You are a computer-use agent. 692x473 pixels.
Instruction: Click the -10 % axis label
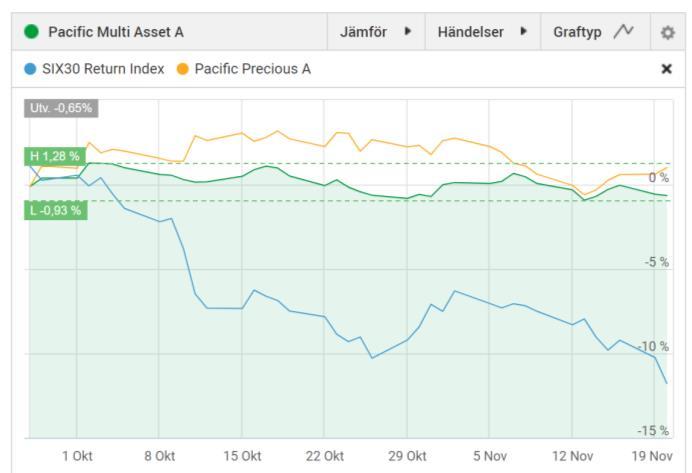(654, 346)
